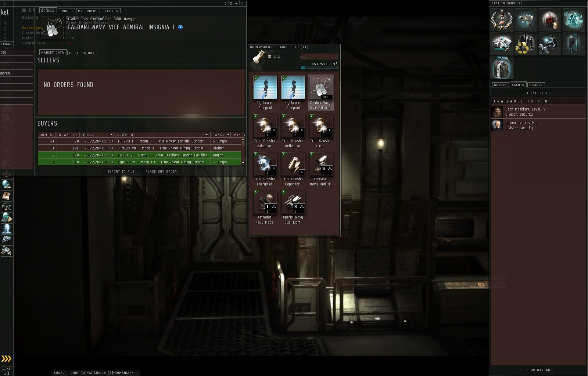Switch to the Groups tab
This screenshot has height=376, width=588.
click(66, 11)
